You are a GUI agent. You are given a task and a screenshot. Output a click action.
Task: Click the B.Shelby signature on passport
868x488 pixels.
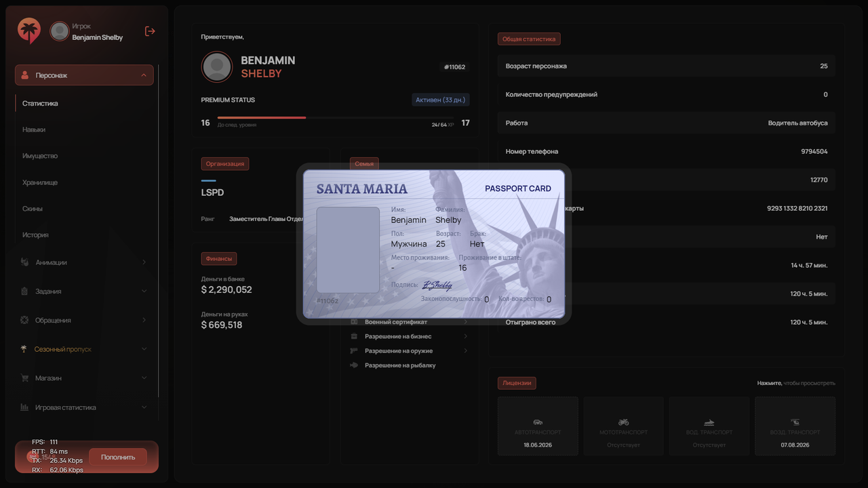click(437, 285)
